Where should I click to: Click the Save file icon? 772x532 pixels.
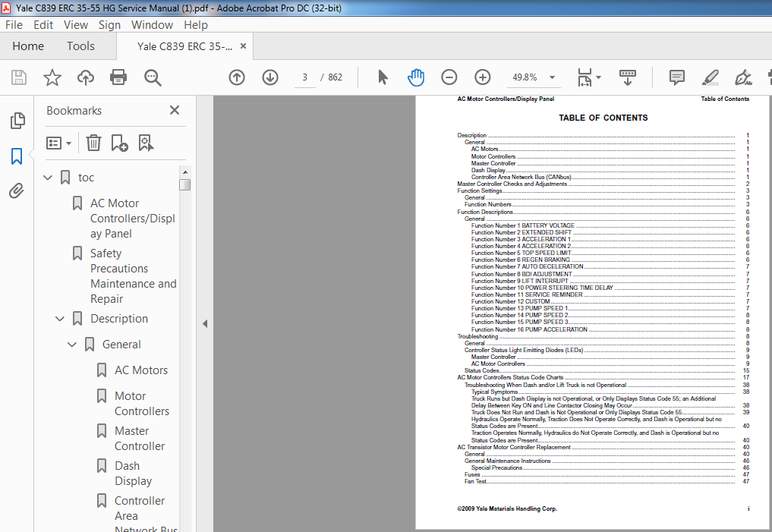(19, 77)
